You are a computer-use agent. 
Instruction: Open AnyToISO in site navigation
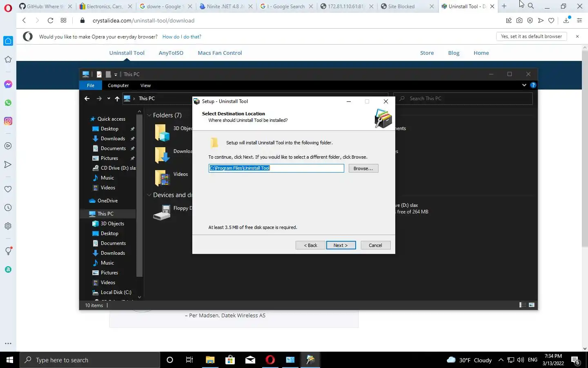point(171,53)
